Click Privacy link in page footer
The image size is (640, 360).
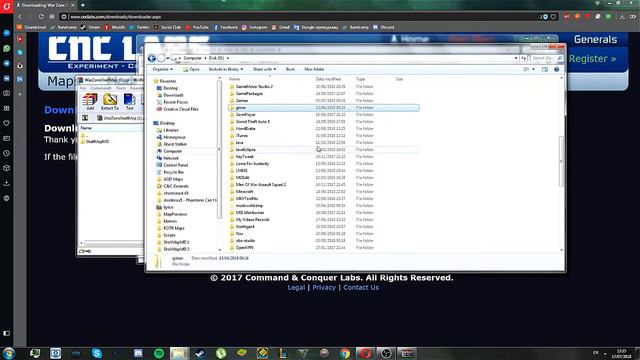pyautogui.click(x=324, y=287)
